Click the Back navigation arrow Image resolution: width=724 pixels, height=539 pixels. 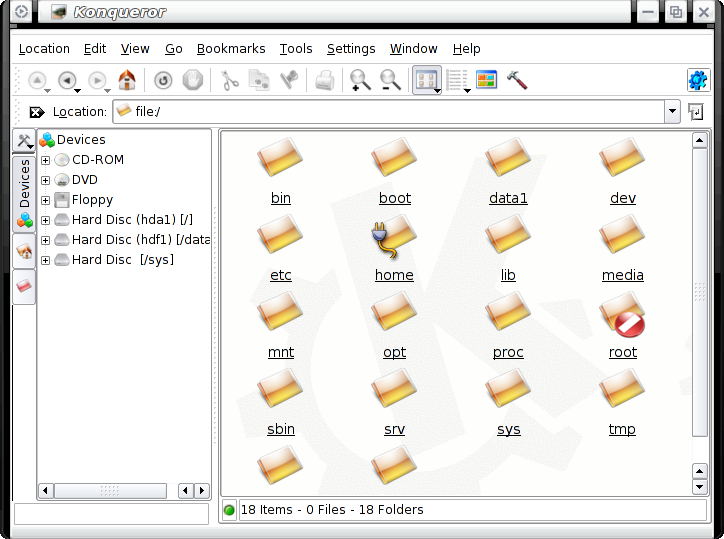coord(67,81)
